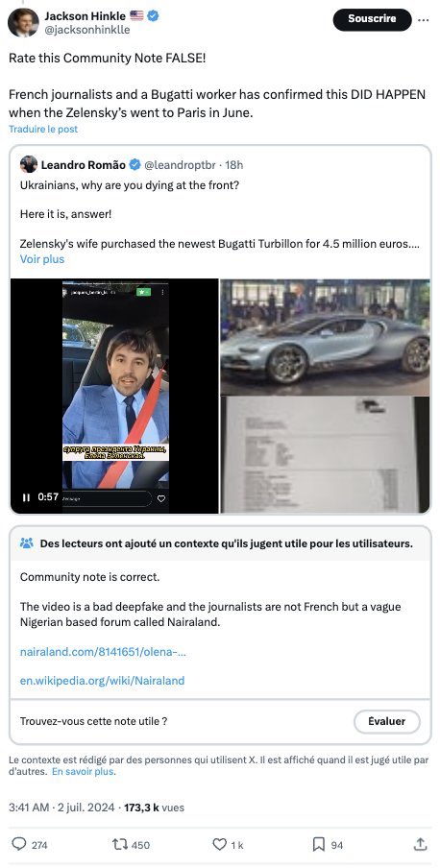Click Évaluer to rate the note
Screen dimensions: 440x868
[387, 721]
